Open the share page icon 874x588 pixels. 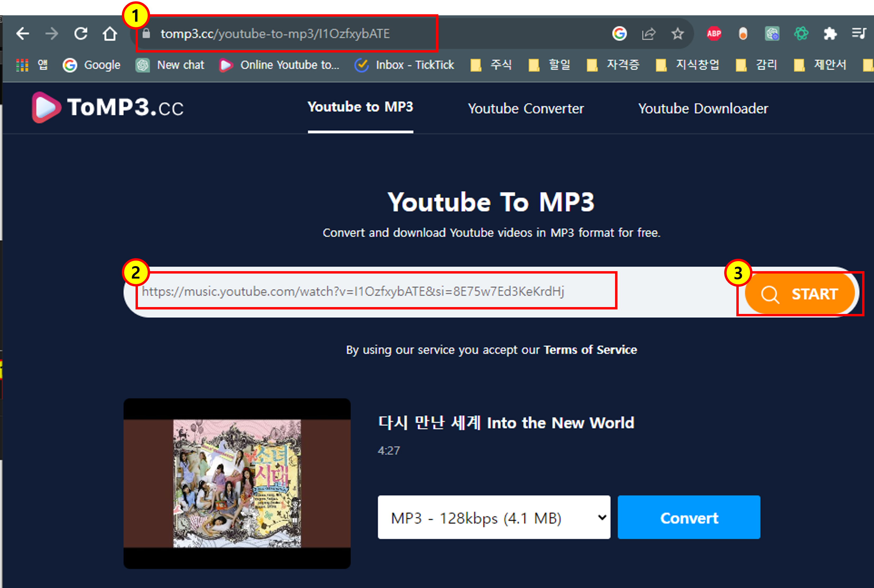click(648, 34)
